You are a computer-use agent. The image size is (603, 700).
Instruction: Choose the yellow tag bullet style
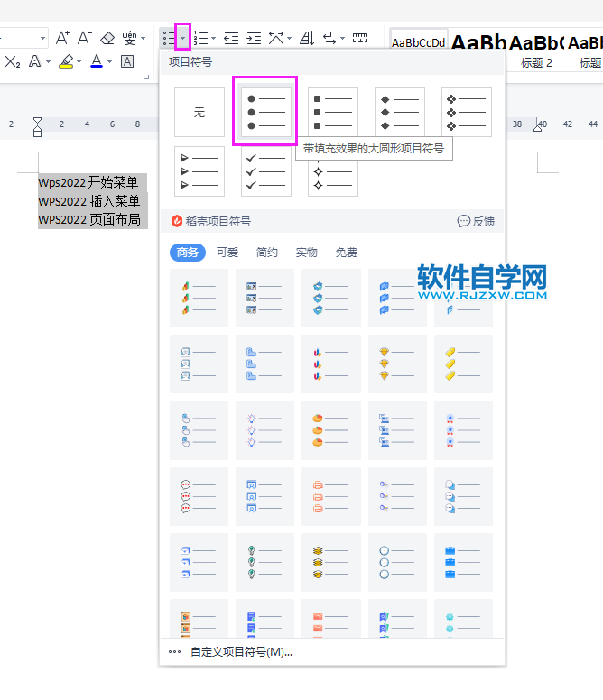click(464, 364)
